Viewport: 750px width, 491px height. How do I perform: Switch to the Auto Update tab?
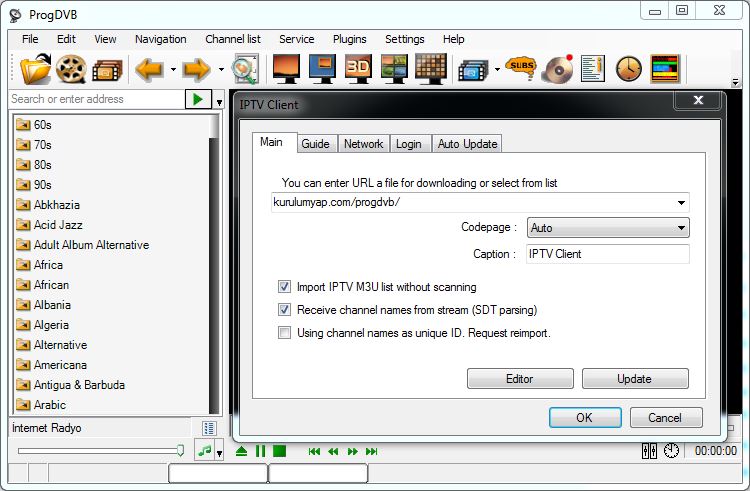tap(467, 144)
